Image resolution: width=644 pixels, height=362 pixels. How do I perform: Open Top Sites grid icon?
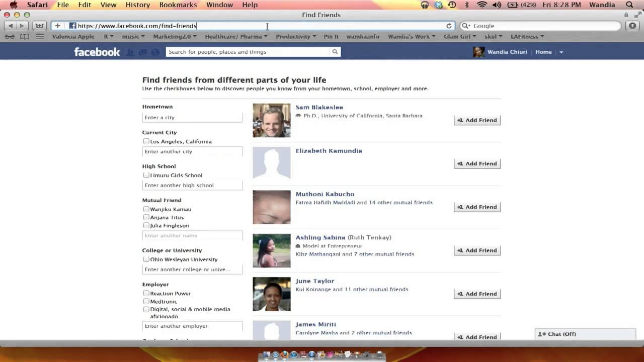point(40,37)
